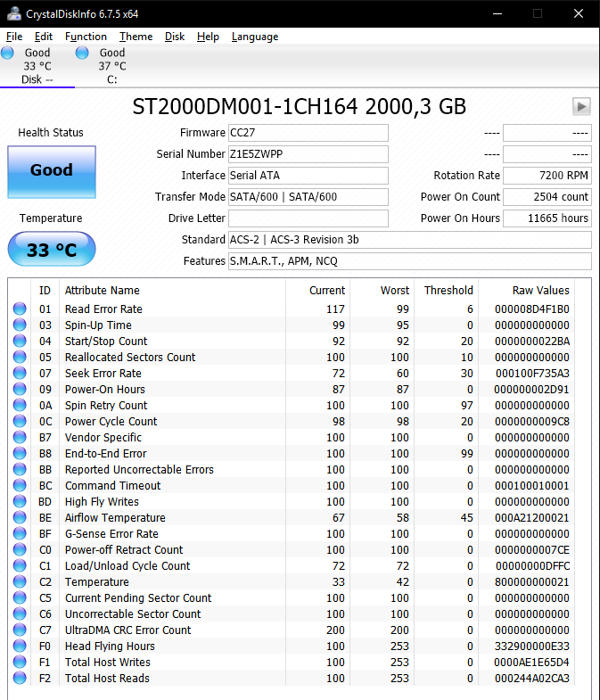The width and height of the screenshot is (600, 700).
Task: Click the Transfer Mode field
Action: 308,197
